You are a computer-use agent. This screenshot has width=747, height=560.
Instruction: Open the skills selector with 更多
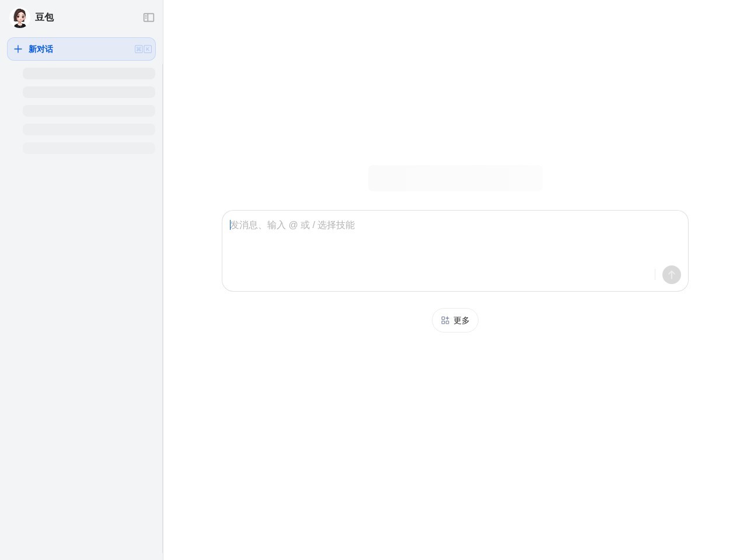point(455,320)
